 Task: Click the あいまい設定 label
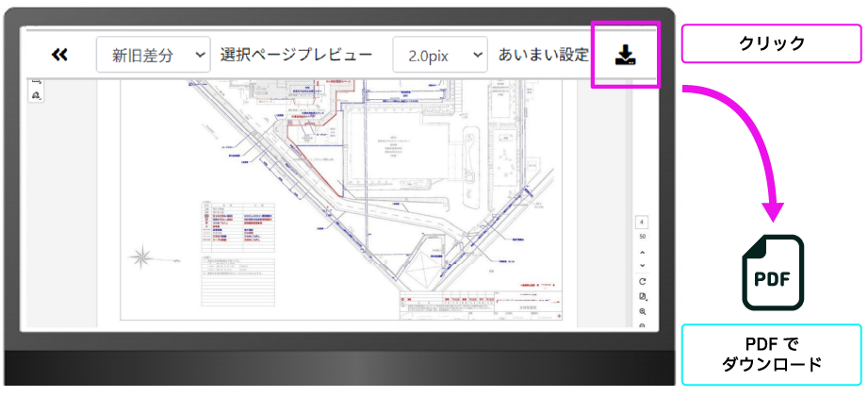543,55
